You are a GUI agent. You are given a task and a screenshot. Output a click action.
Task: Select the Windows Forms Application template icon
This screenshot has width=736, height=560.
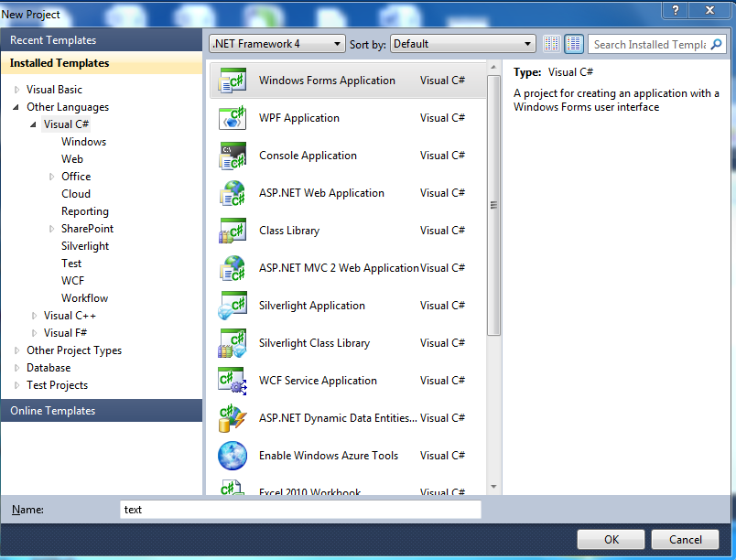point(233,81)
